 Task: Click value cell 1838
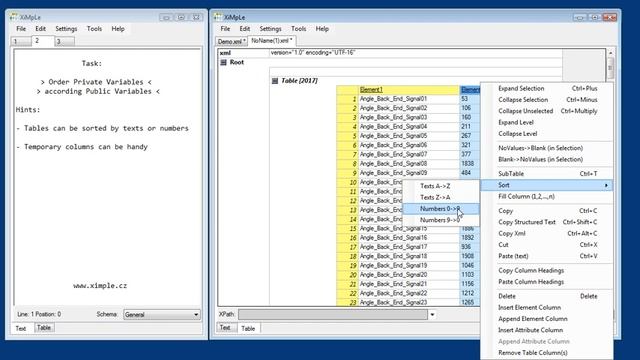[x=470, y=164]
